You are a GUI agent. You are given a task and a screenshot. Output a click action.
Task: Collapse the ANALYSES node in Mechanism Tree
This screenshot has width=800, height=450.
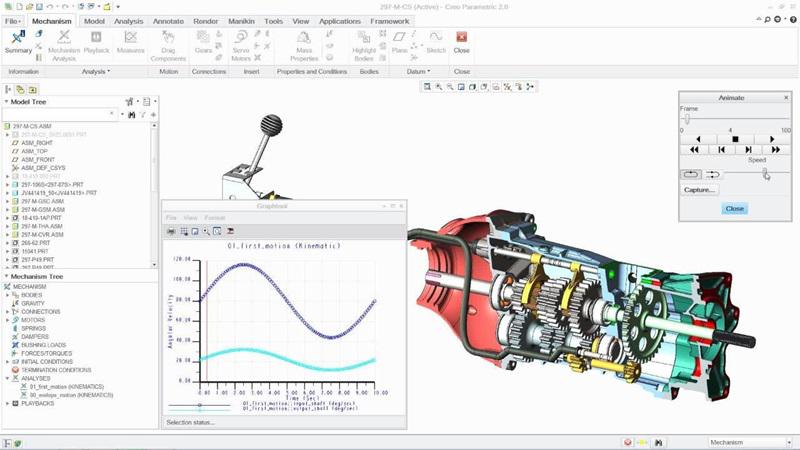8,378
